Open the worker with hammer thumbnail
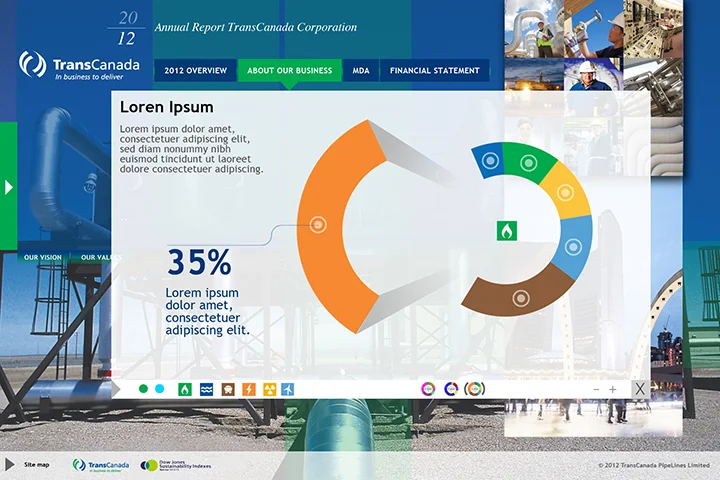Screen dimensions: 720x480 click(x=593, y=28)
